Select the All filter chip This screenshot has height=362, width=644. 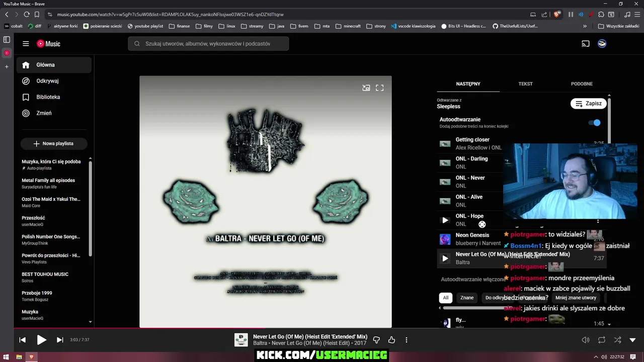click(x=445, y=298)
